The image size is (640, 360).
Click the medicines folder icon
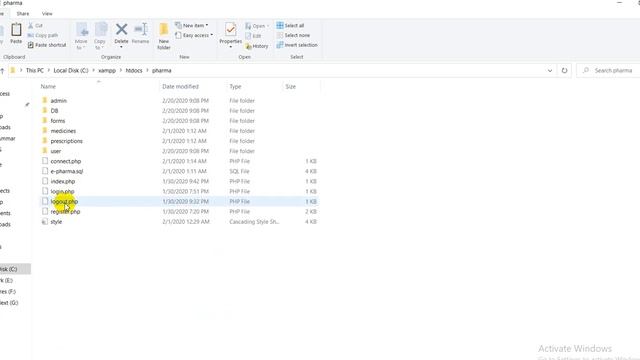(45, 131)
